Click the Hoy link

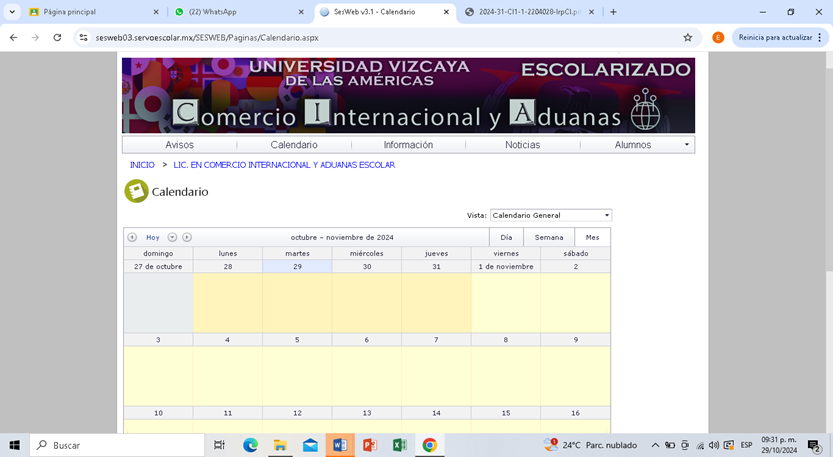pyautogui.click(x=152, y=238)
